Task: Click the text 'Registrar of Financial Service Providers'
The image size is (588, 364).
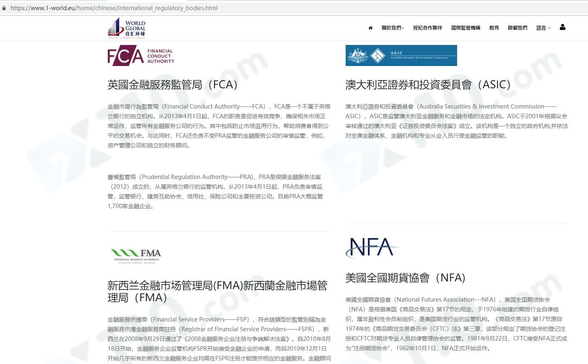Action: [x=233, y=329]
